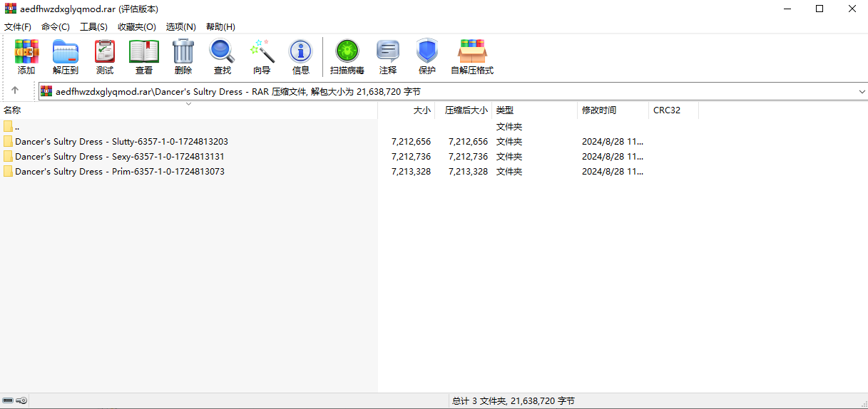
Task: Click status bar text '总计 3 文件夹, 21,638,720 字节'
Action: [x=514, y=401]
